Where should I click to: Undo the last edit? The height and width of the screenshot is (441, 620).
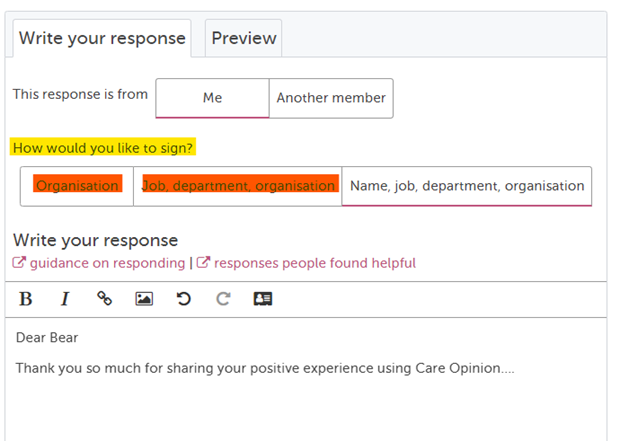click(x=184, y=298)
